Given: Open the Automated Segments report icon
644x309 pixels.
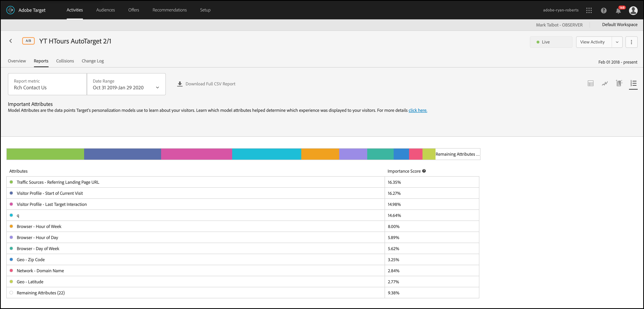Looking at the screenshot, I should (619, 83).
